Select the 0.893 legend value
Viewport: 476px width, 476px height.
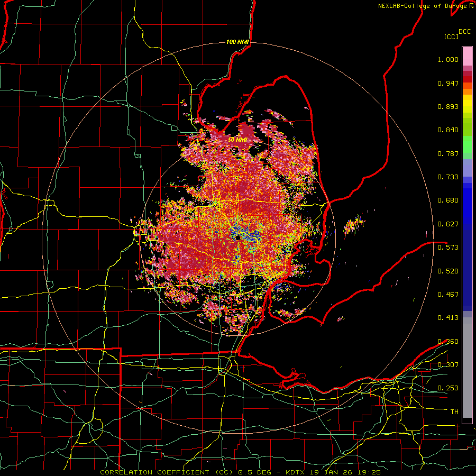pos(448,106)
